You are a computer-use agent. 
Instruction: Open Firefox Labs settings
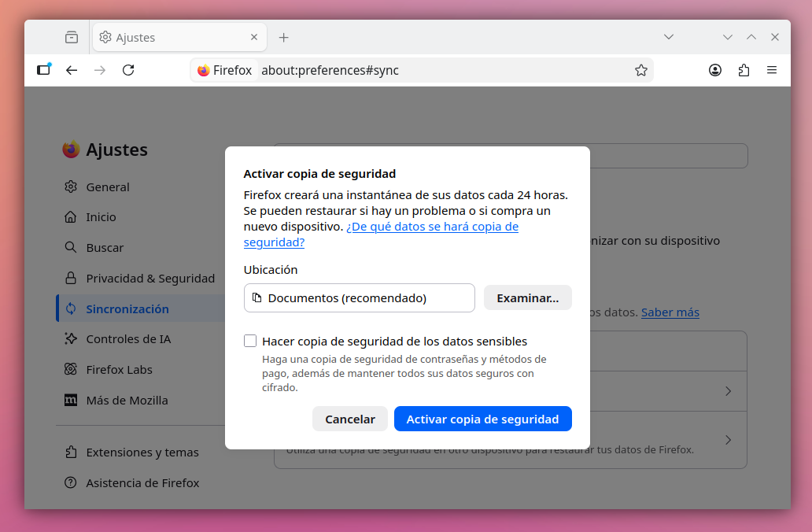[x=141, y=369]
